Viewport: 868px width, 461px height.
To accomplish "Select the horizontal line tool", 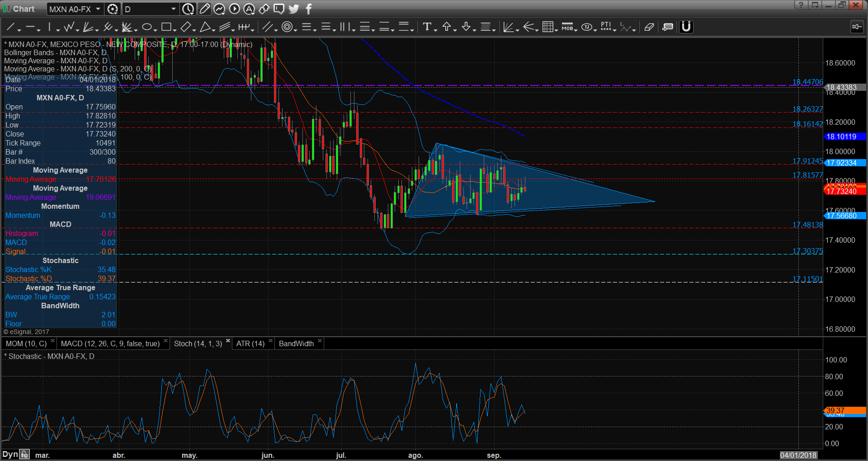I will [x=30, y=27].
